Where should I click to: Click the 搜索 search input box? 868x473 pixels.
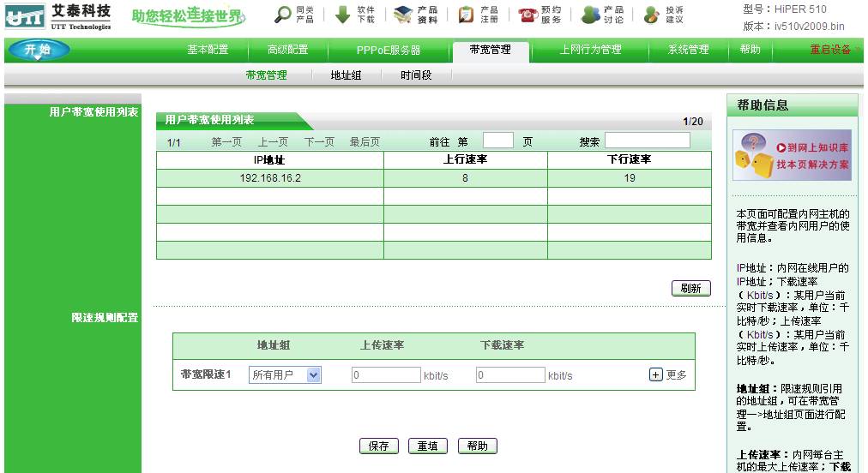(647, 141)
